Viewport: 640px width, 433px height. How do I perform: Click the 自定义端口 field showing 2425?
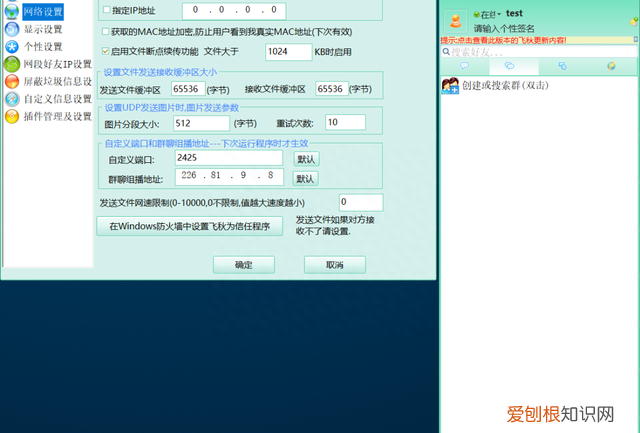tap(229, 158)
